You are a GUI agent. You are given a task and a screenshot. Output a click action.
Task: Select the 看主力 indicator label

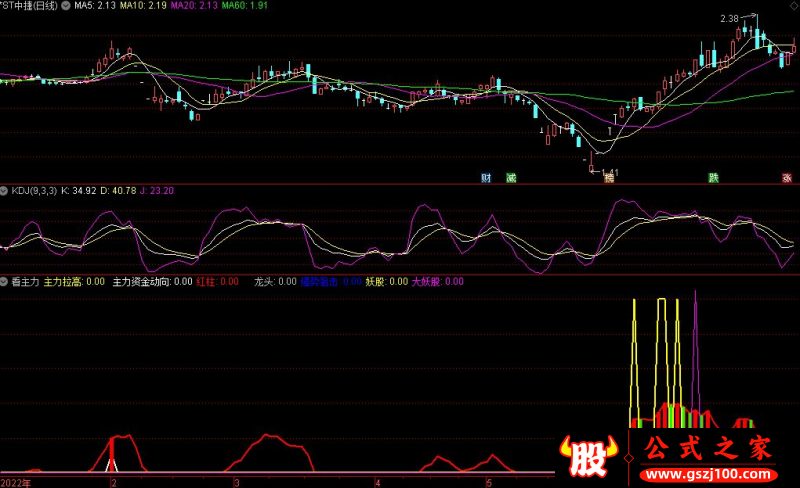tap(25, 282)
